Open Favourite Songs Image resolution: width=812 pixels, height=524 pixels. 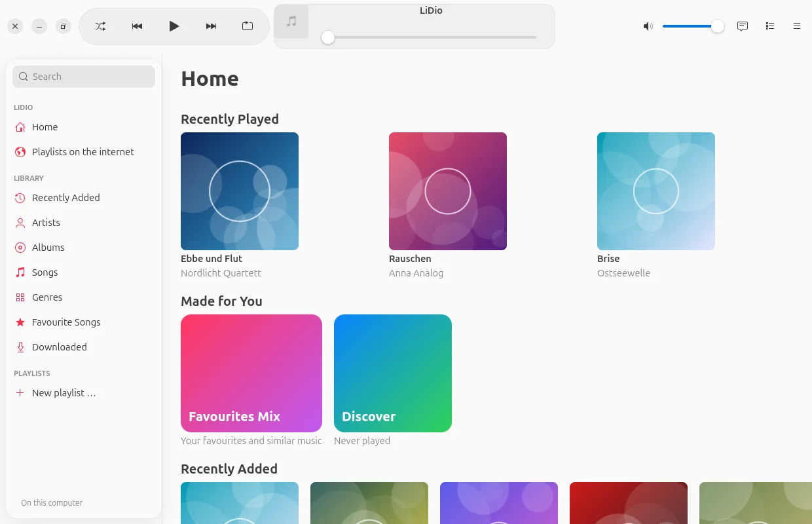84,322
